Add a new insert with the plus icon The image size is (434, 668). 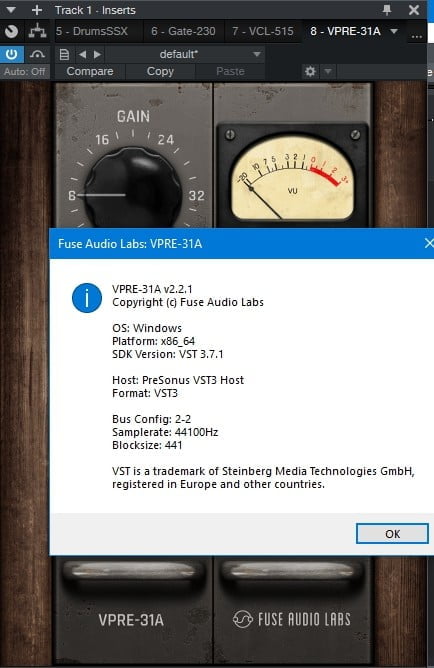click(x=37, y=10)
